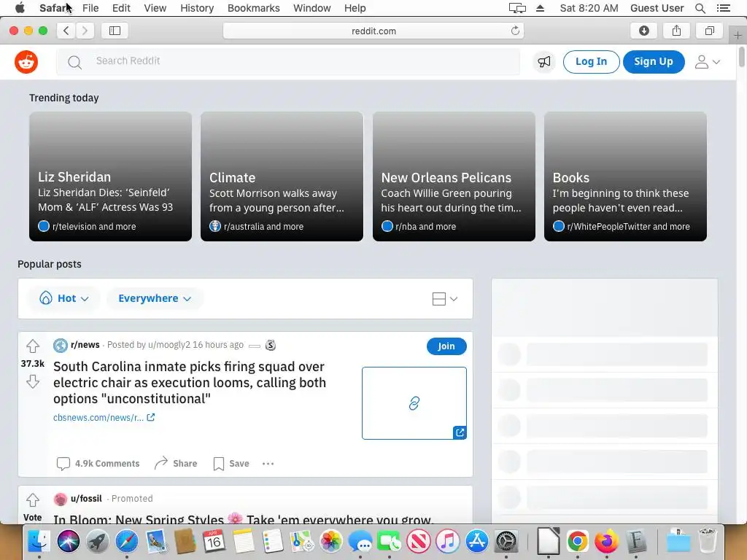Upvote the South Carolina inmate post

pos(32,346)
